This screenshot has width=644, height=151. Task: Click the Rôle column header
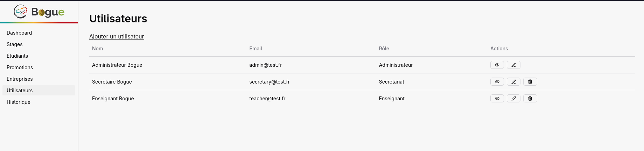[x=384, y=49]
